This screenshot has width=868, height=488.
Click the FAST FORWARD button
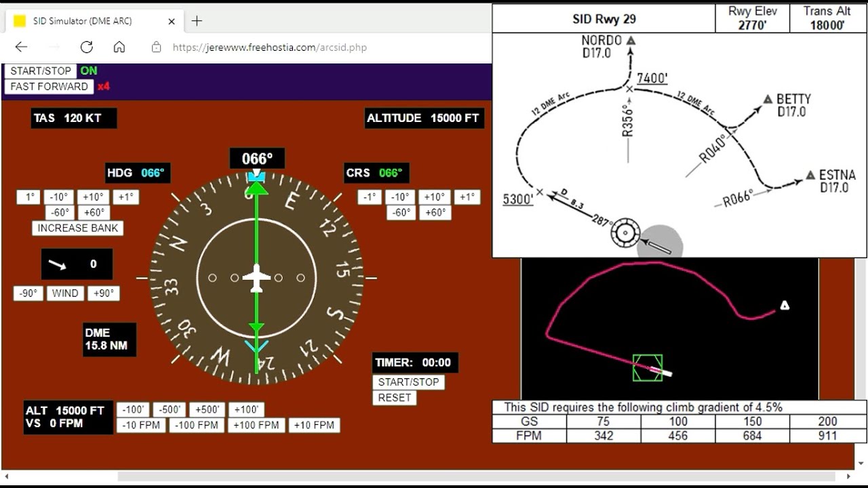pyautogui.click(x=49, y=87)
